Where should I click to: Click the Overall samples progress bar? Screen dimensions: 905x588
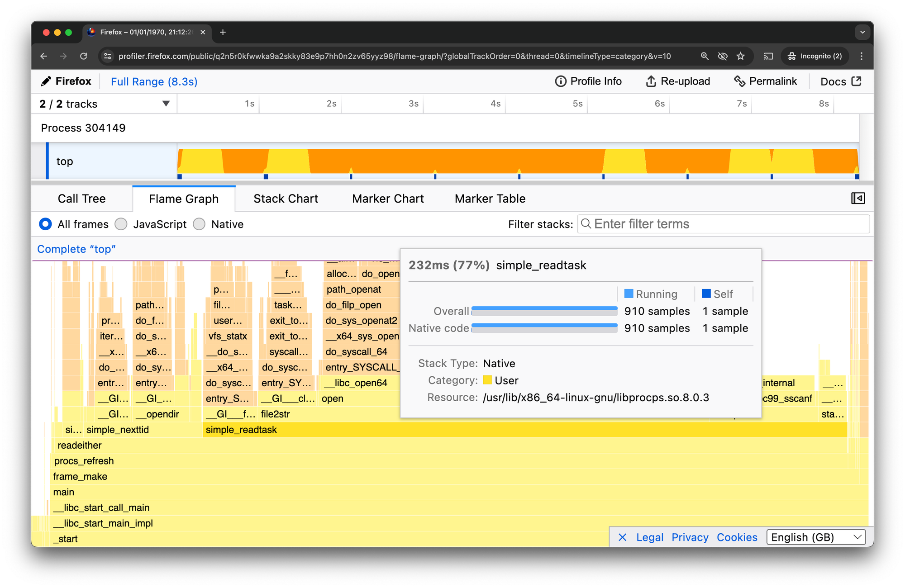point(544,311)
